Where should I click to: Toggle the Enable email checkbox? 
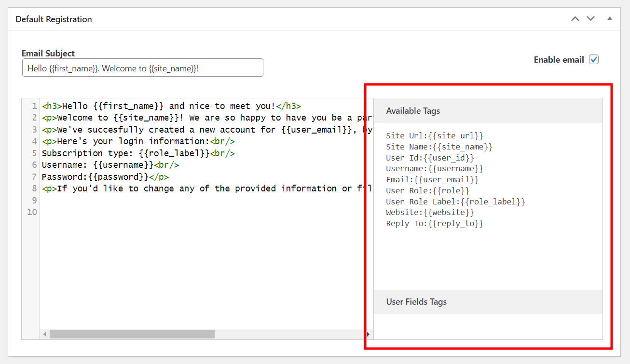click(594, 60)
